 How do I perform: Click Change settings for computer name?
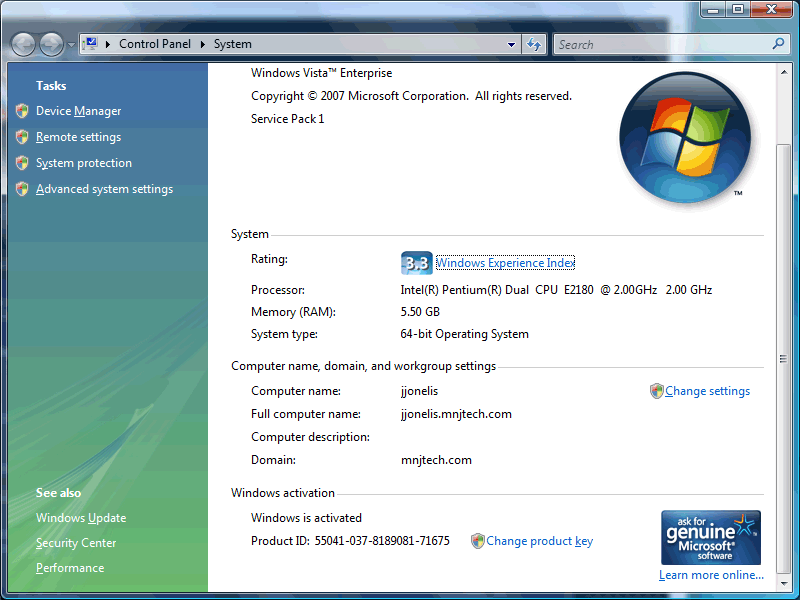pos(708,391)
